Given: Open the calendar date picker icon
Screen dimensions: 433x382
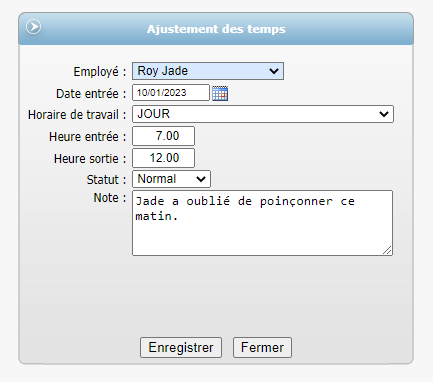Looking at the screenshot, I should tap(220, 93).
